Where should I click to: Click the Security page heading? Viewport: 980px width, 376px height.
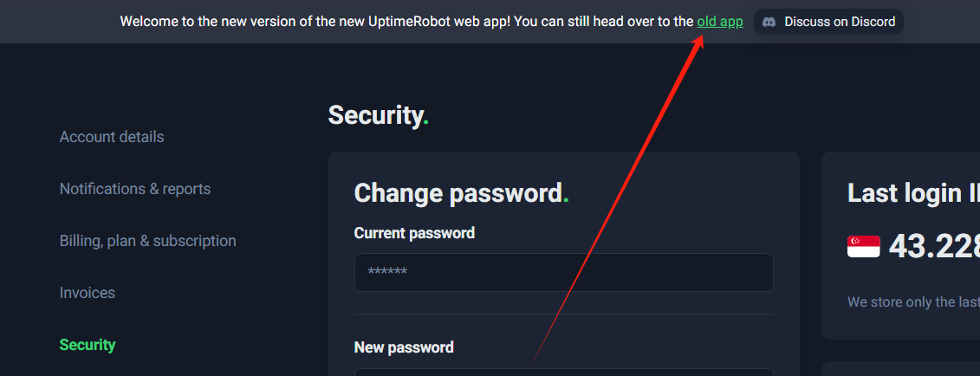coord(378,115)
